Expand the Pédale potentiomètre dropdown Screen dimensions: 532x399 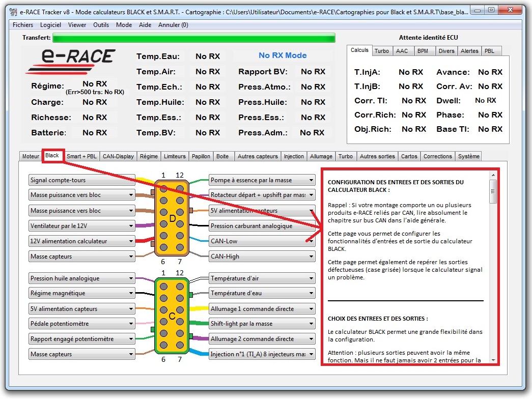coord(131,324)
